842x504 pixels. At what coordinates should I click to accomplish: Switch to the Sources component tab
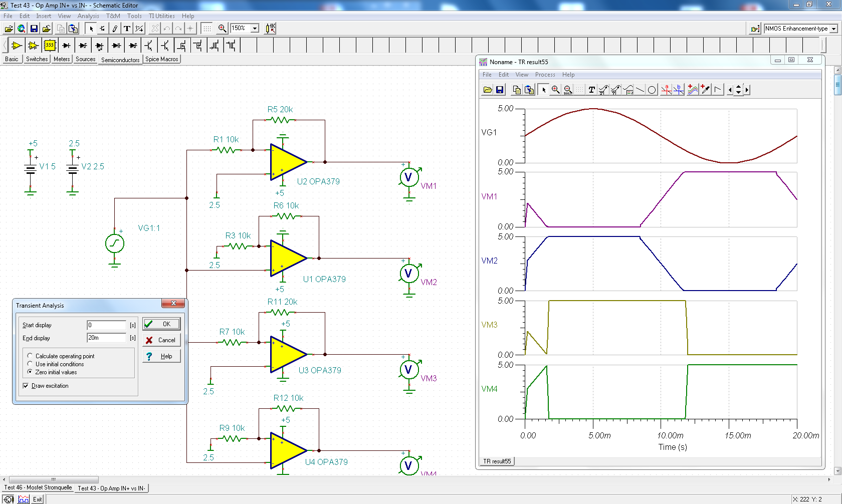click(x=86, y=59)
